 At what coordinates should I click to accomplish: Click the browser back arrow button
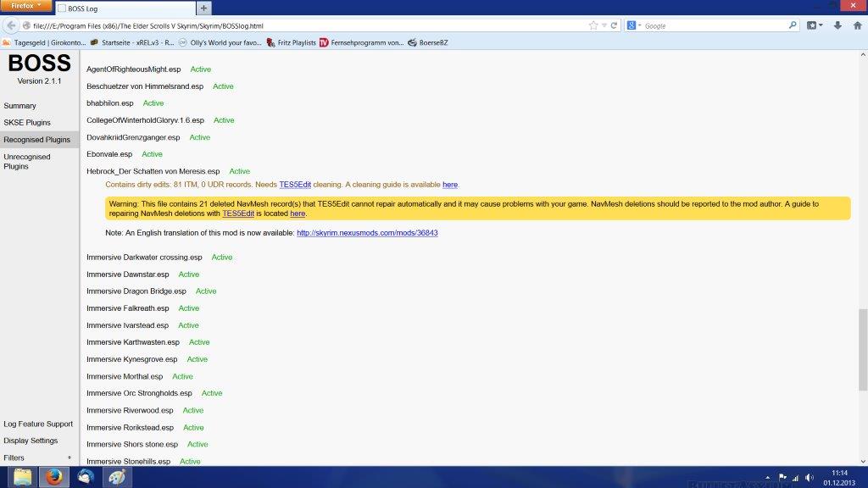(x=12, y=25)
